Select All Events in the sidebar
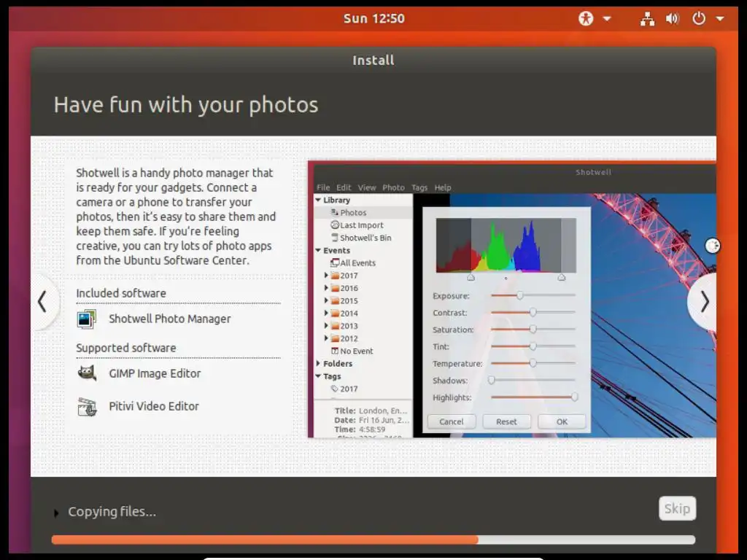This screenshot has height=560, width=747. [357, 262]
